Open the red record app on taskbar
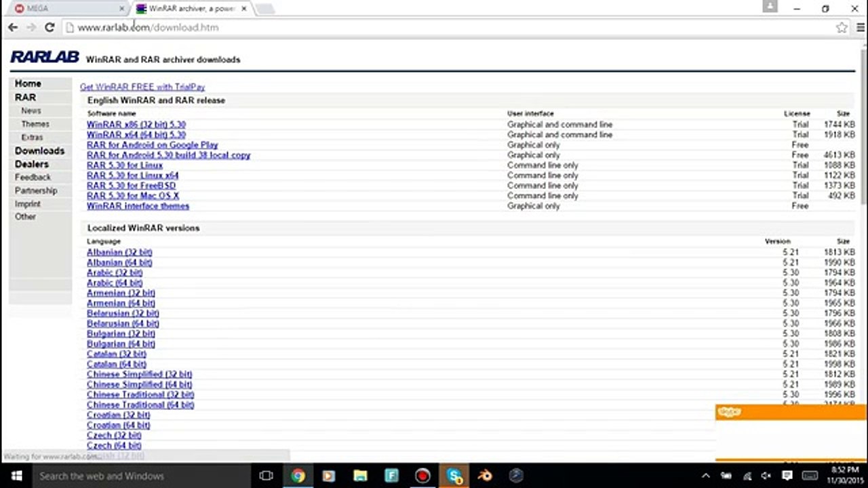The image size is (868, 488). coord(422,476)
